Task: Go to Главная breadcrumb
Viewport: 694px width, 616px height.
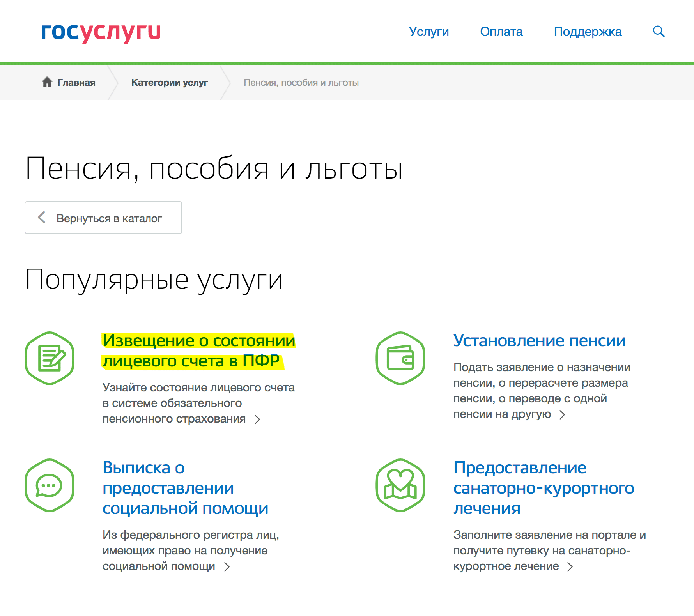Action: click(x=76, y=82)
